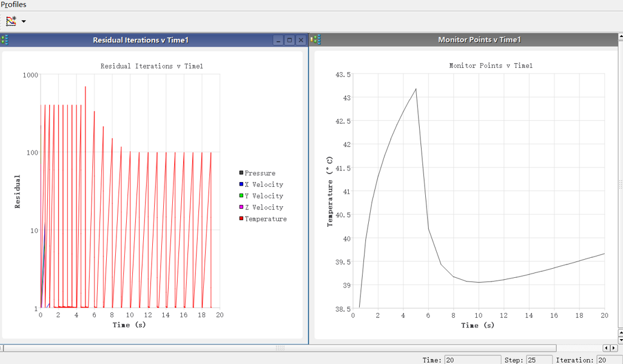Screen dimensions: 623x364
Task: Toggle the X Velocity legend entry
Action: coord(263,184)
